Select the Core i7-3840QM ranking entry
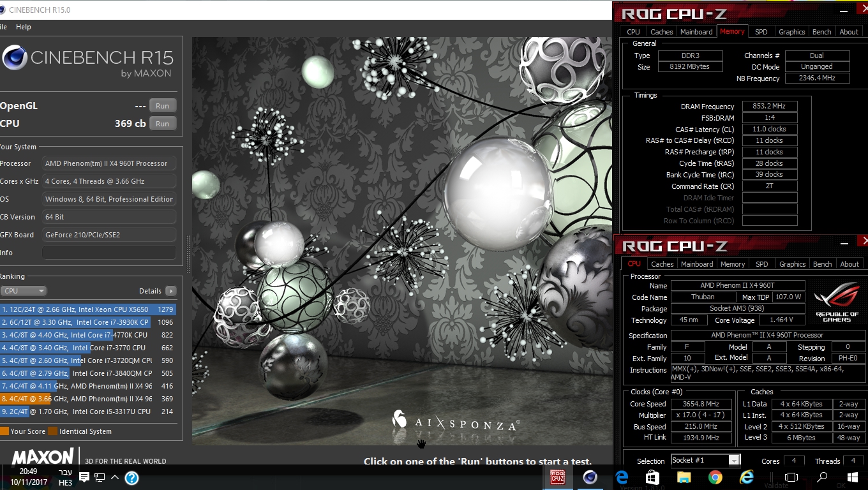 pyautogui.click(x=88, y=373)
